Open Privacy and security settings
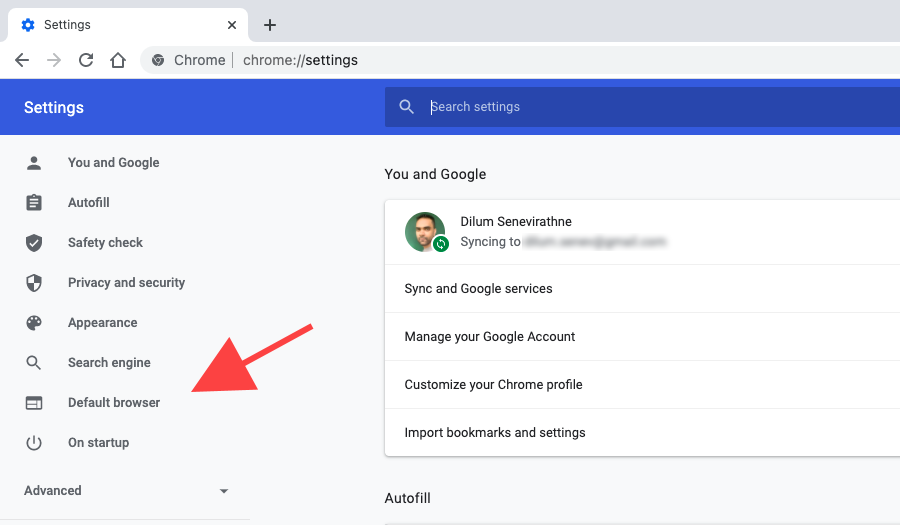 [x=126, y=282]
